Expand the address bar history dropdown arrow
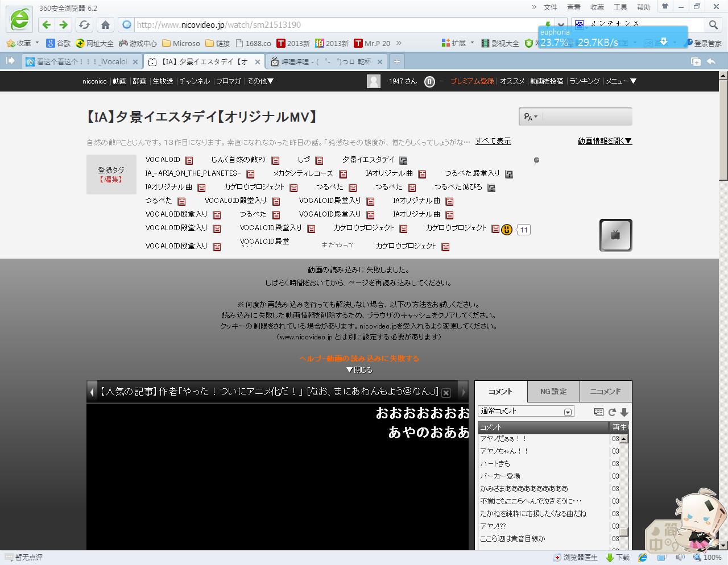Screen dimensions: 728x565 (x=561, y=25)
